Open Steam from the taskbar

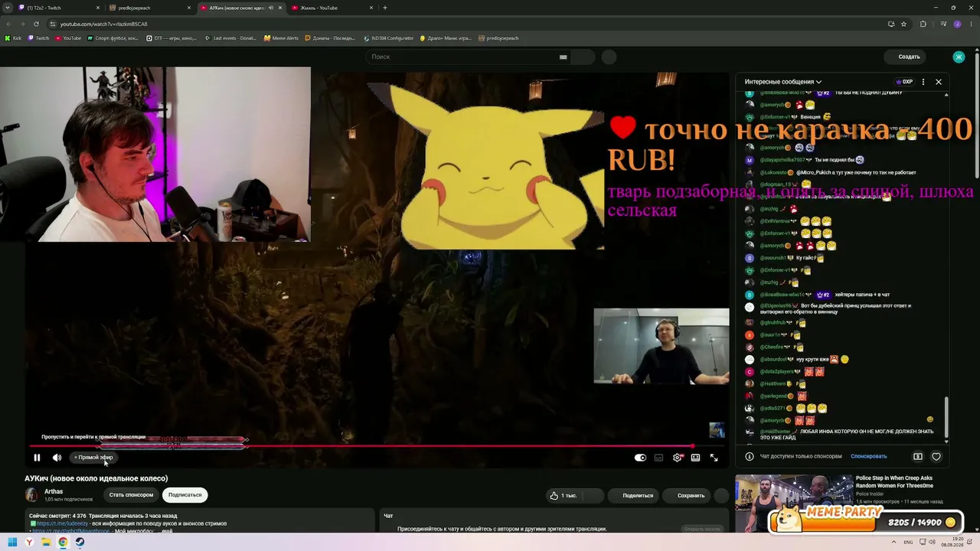(80, 543)
